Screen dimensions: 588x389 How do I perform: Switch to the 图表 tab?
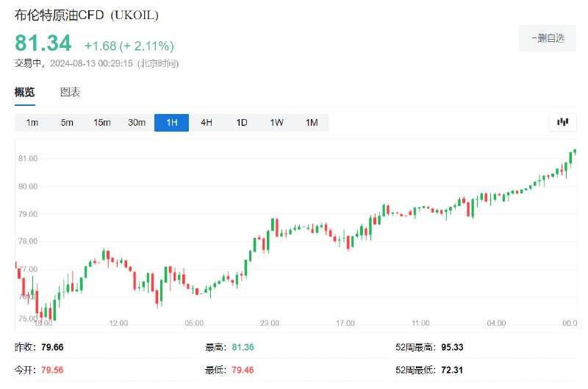click(x=70, y=92)
